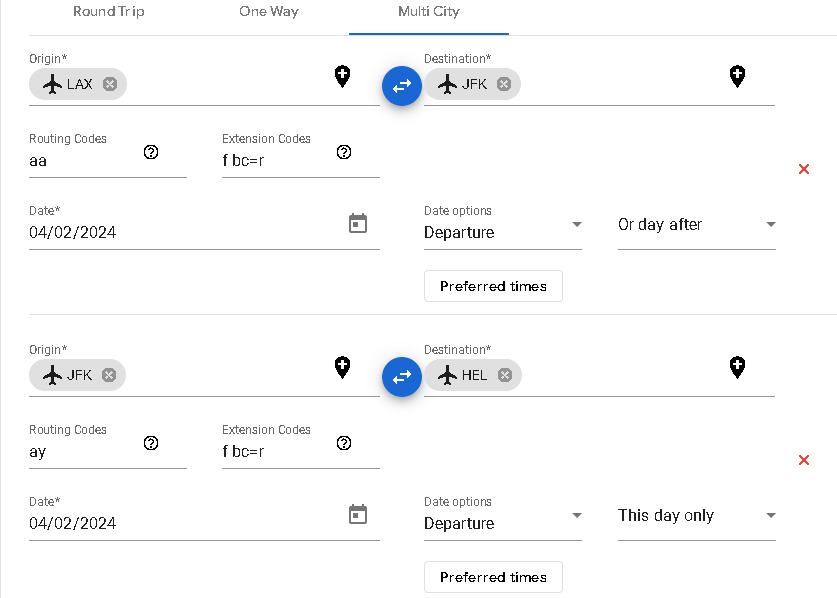The height and width of the screenshot is (598, 837).
Task: Click first flight Preferred times button
Action: click(493, 286)
